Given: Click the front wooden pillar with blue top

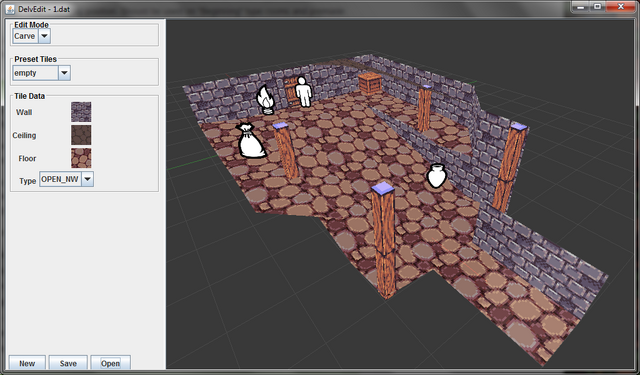Looking at the screenshot, I should coord(383,240).
